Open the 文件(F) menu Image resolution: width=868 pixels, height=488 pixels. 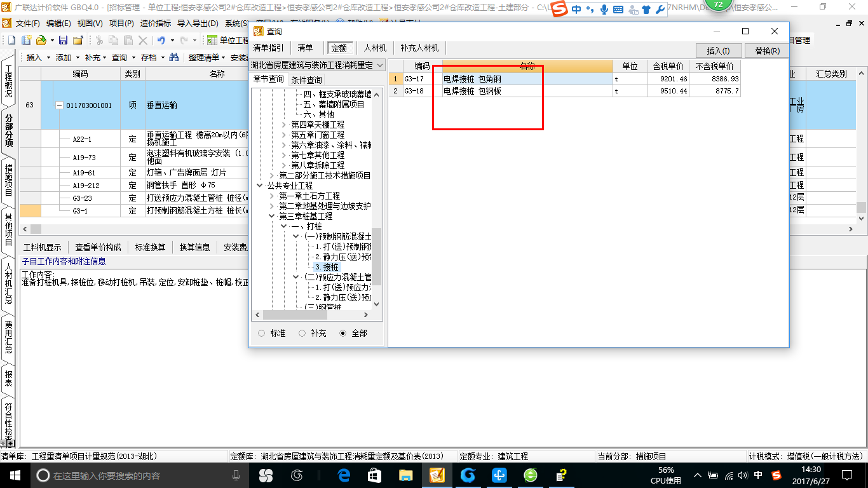pyautogui.click(x=28, y=24)
